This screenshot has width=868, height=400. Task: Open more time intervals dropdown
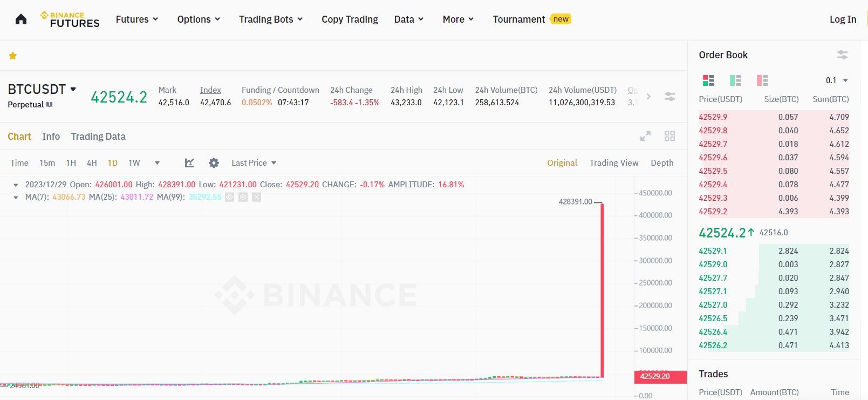click(x=157, y=163)
